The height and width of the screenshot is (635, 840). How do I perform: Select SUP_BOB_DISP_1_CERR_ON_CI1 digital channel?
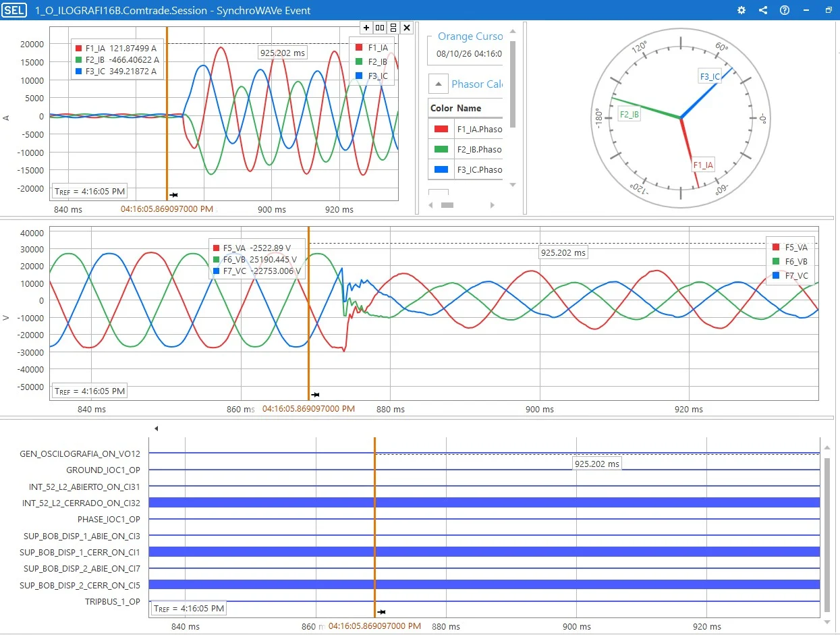click(x=80, y=552)
